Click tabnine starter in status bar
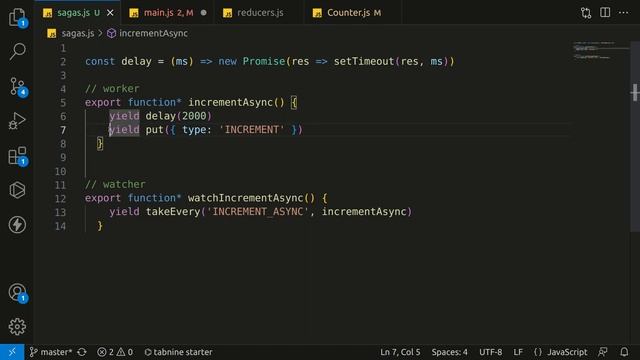Image resolution: width=640 pixels, height=360 pixels. [x=178, y=352]
